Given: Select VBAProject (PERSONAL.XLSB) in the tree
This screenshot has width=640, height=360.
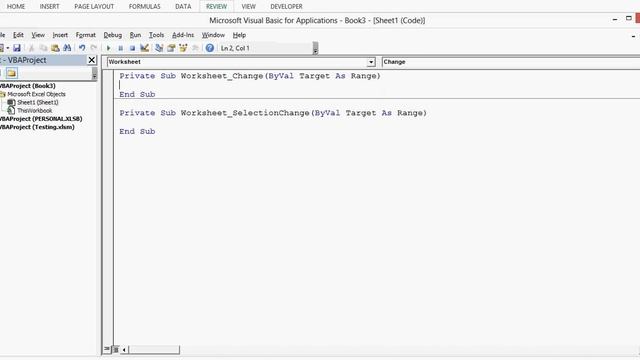Looking at the screenshot, I should pyautogui.click(x=41, y=119).
